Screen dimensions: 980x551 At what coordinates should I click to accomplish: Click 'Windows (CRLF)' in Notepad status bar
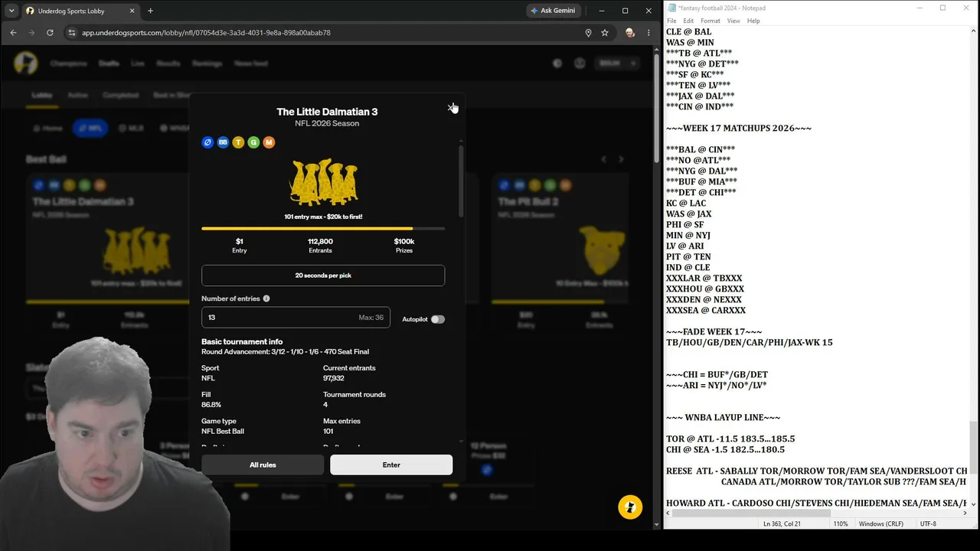pyautogui.click(x=881, y=524)
